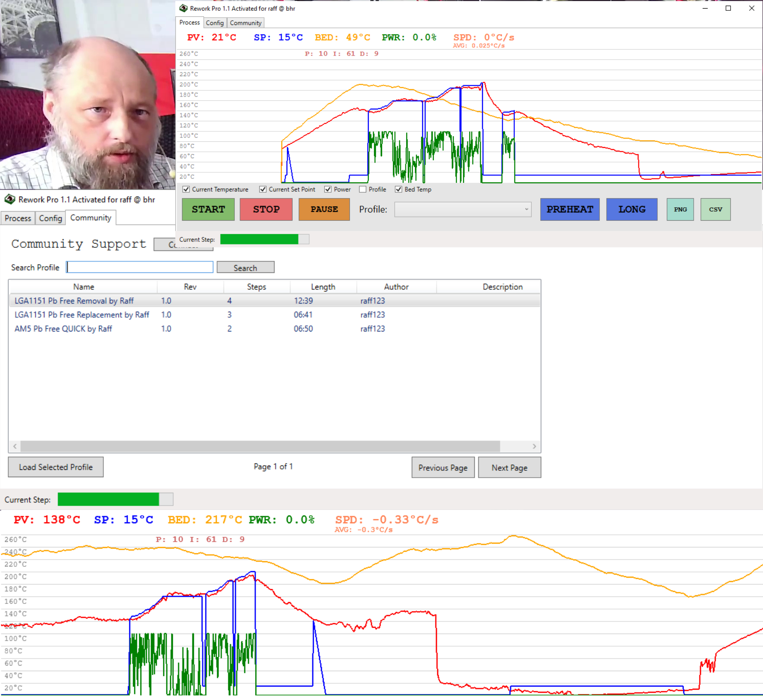
Task: Export data using the CSV button
Action: tap(715, 209)
